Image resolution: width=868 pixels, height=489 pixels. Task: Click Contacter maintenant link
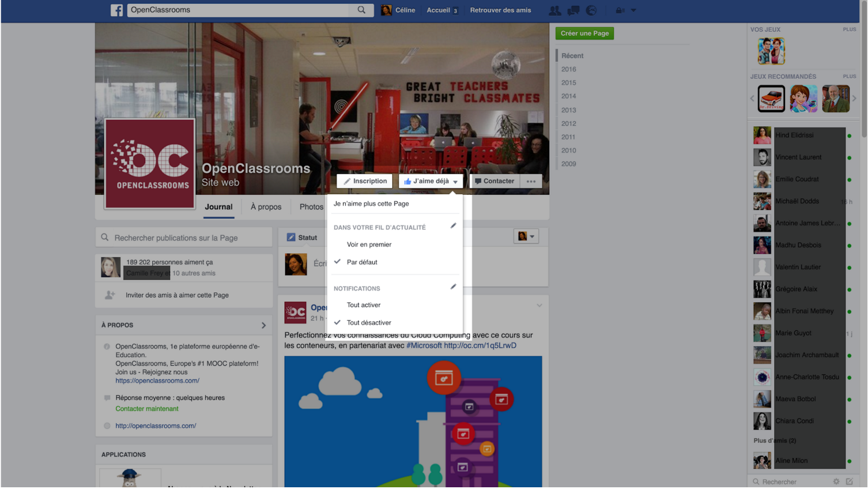(x=147, y=409)
